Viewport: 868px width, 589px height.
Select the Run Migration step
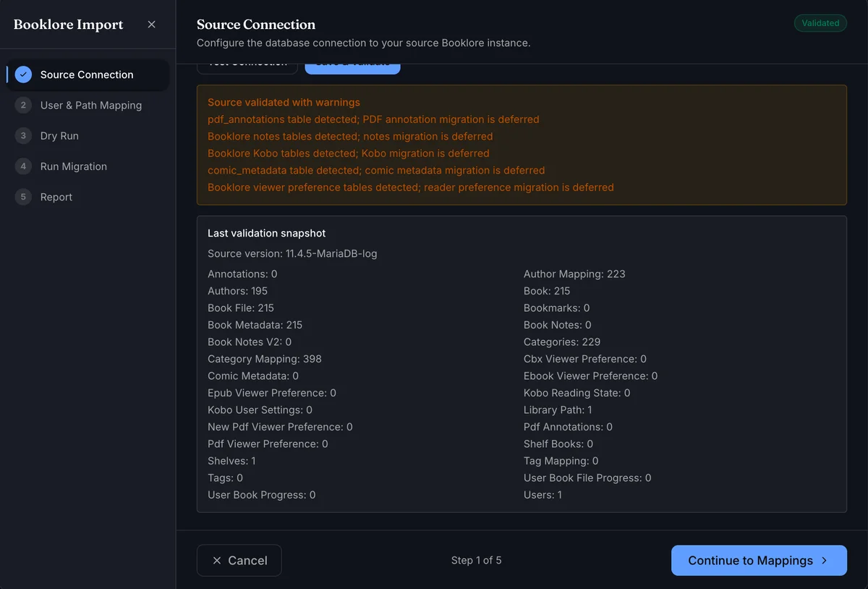pyautogui.click(x=88, y=166)
